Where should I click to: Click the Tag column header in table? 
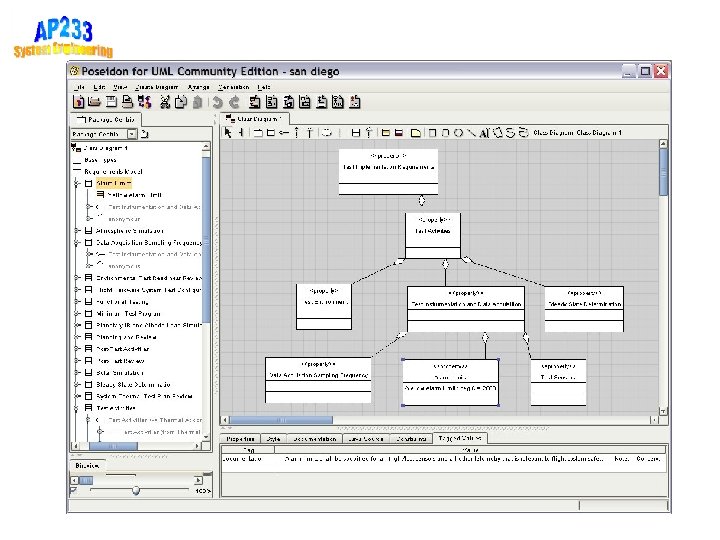tap(248, 450)
